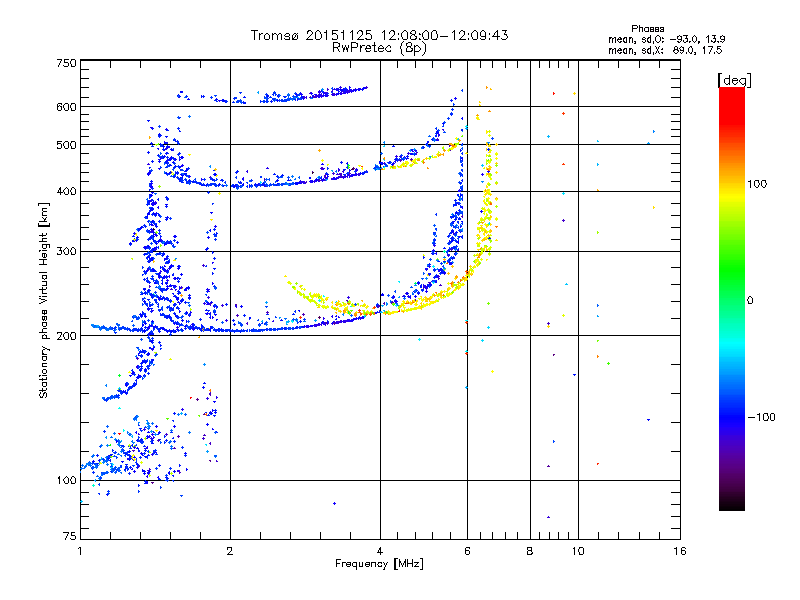Click the 'Stationary phase Virtual Height [km]' axis label
This screenshot has height=600, width=800.
click(x=43, y=300)
